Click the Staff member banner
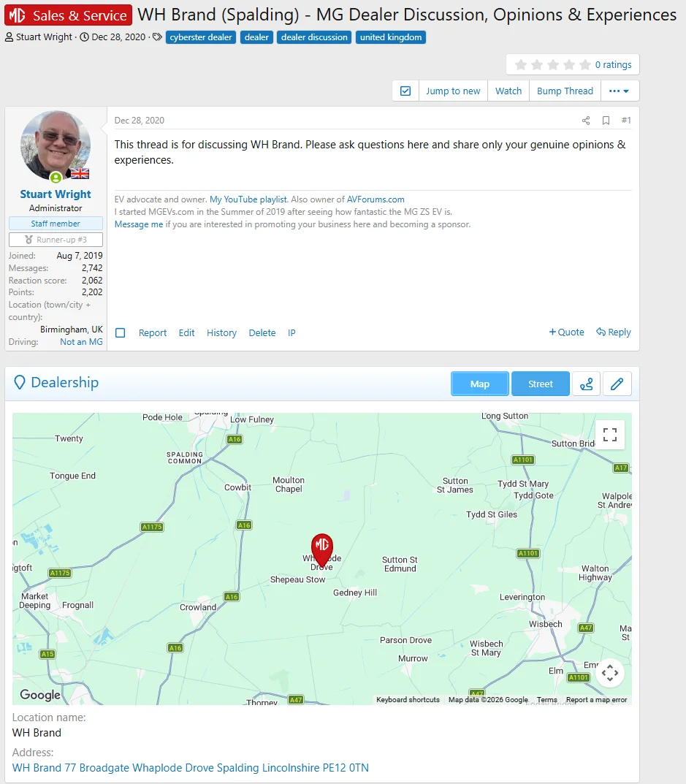 coord(56,224)
